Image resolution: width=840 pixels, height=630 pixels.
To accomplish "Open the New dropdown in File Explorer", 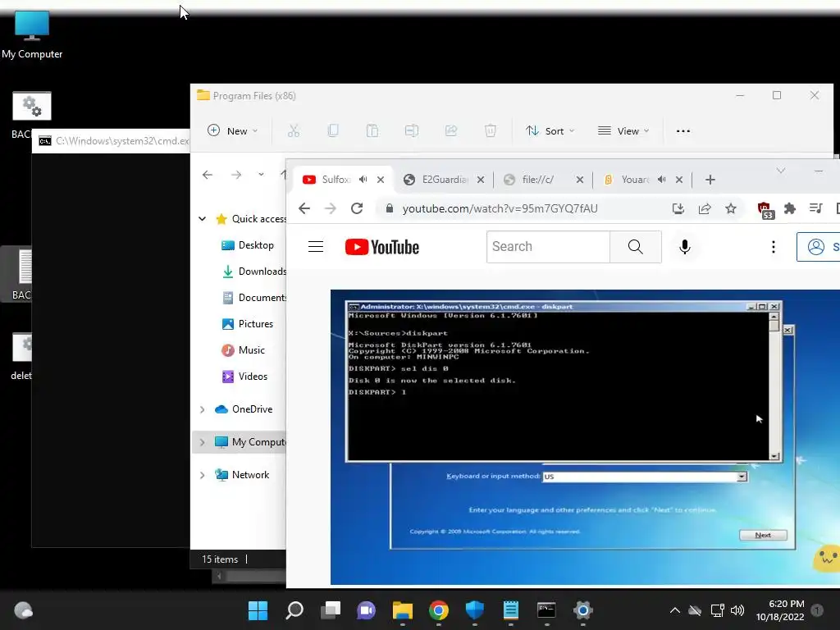I will (x=232, y=130).
